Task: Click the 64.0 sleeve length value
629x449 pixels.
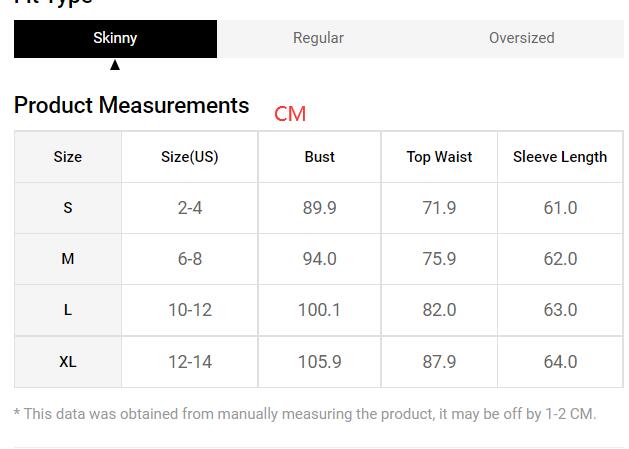Action: tap(560, 362)
